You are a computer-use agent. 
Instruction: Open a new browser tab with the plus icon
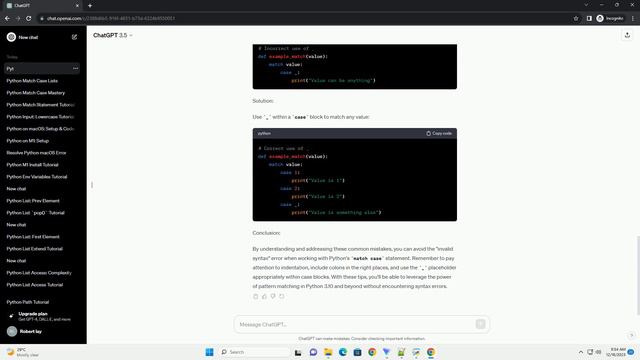click(90, 6)
